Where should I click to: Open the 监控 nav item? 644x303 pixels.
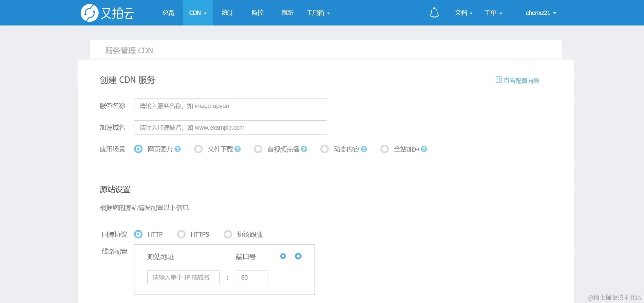coord(258,13)
